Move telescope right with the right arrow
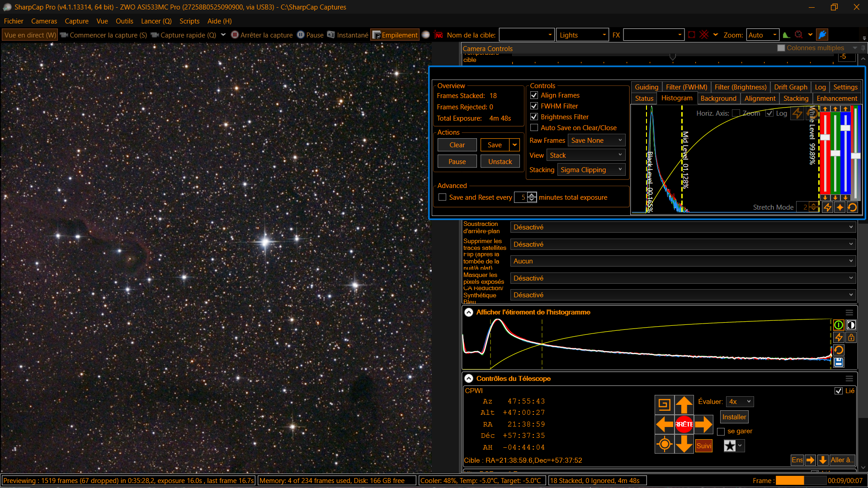This screenshot has width=868, height=488. pyautogui.click(x=703, y=424)
